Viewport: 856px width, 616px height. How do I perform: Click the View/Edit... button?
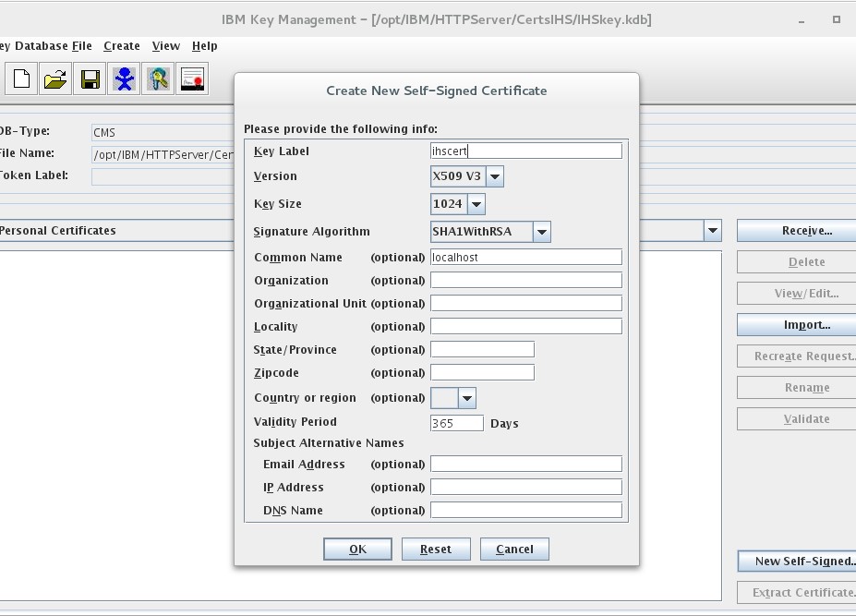[797, 294]
